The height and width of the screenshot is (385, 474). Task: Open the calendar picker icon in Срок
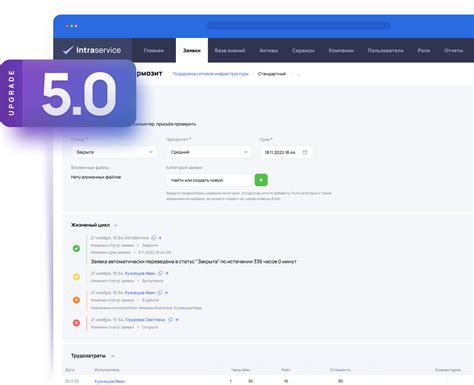pos(305,152)
